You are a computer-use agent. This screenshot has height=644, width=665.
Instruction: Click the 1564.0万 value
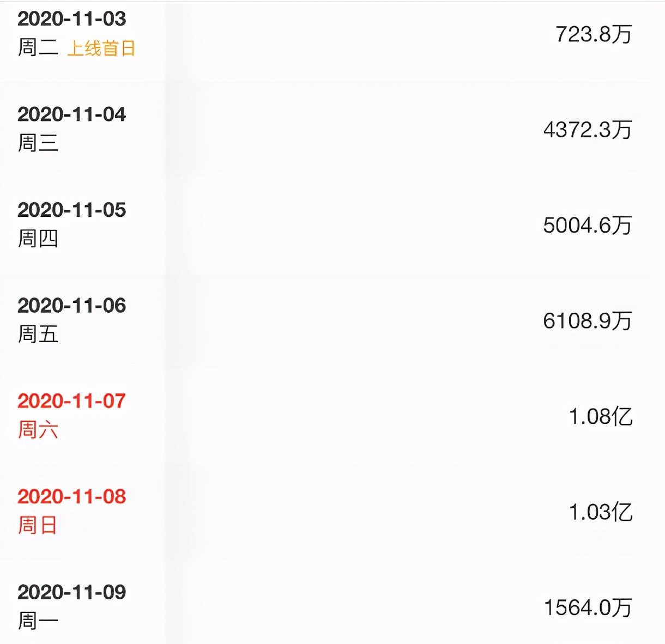(588, 607)
